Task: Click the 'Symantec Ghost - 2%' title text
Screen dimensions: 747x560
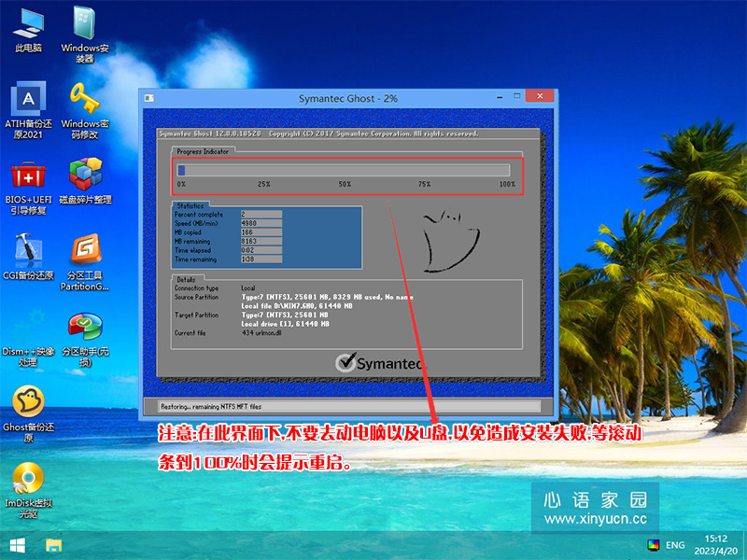Action: (347, 99)
